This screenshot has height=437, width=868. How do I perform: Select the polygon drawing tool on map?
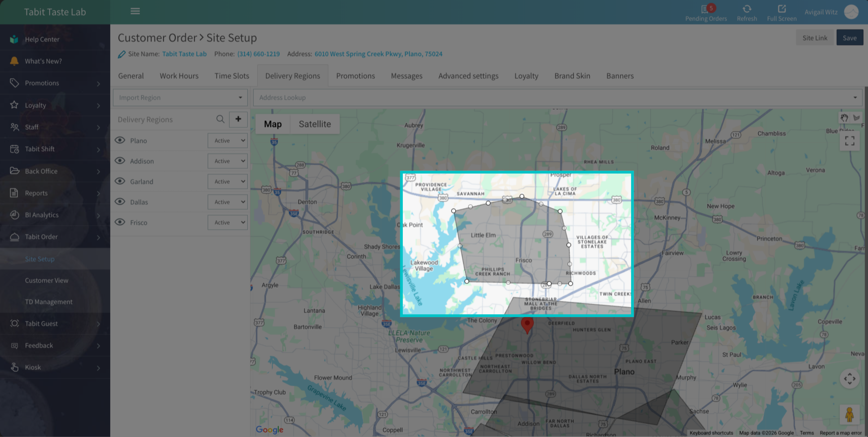856,118
